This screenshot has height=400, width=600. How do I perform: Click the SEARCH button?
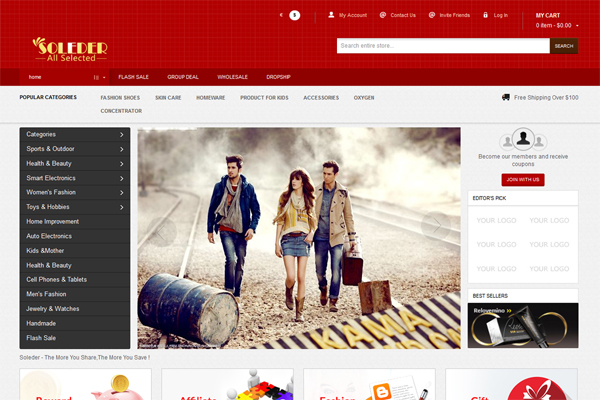pos(564,46)
